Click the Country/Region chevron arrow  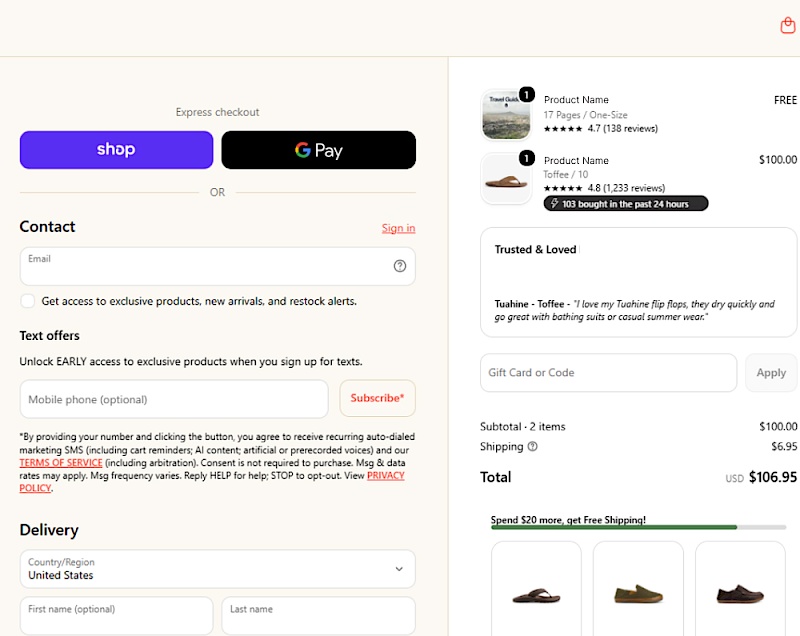399,569
